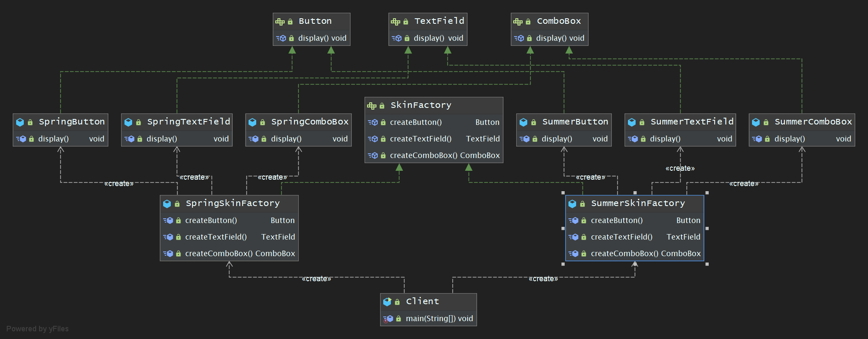The height and width of the screenshot is (339, 868).
Task: Click the lock icon beside SpringSkinFactory title
Action: pyautogui.click(x=177, y=204)
